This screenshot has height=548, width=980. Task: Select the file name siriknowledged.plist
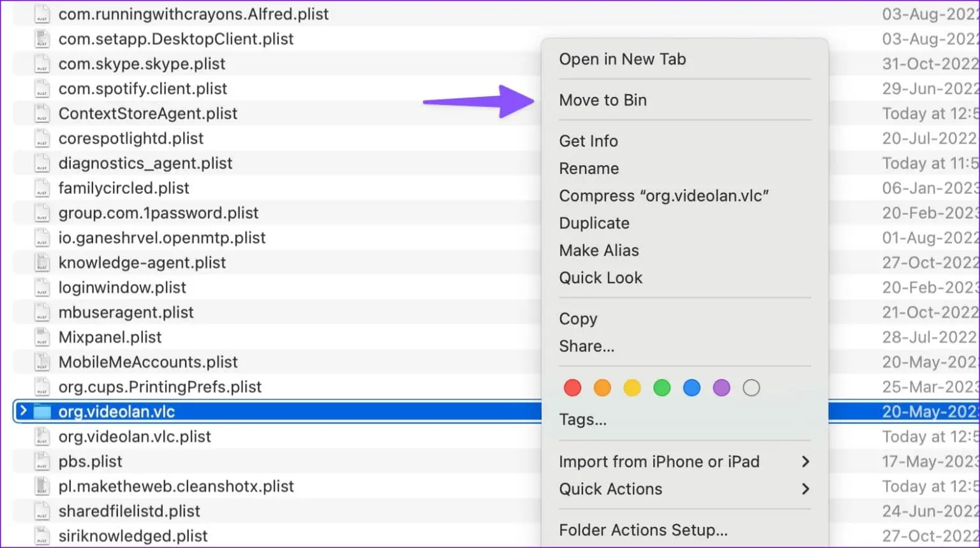(x=133, y=537)
